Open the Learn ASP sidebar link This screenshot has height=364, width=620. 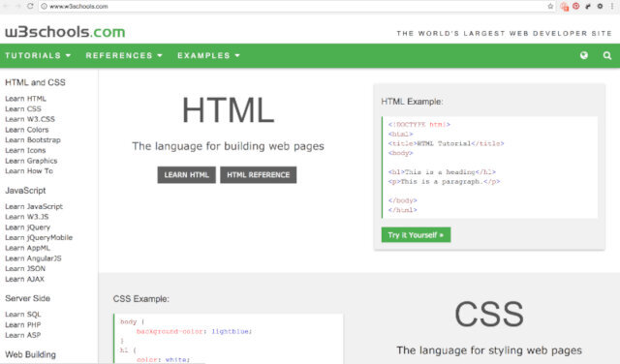point(23,335)
